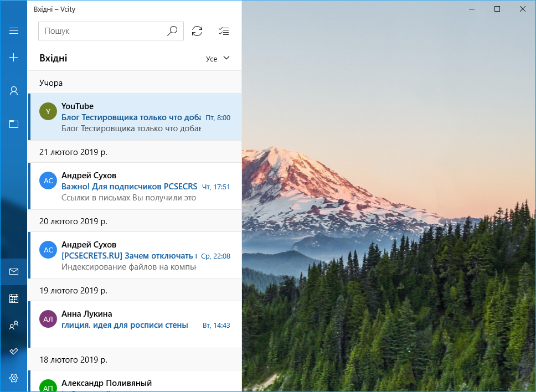
Task: Click the Вт, 14:43 timestamp
Action: pyautogui.click(x=216, y=325)
